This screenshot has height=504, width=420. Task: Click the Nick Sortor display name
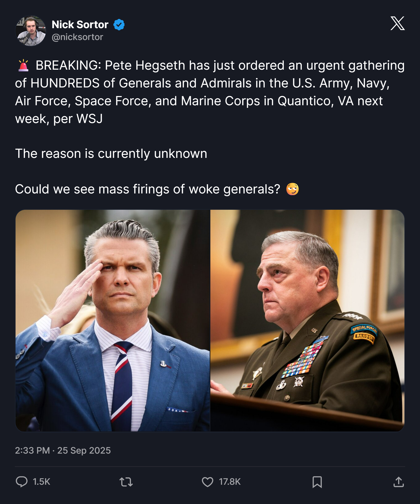[80, 24]
